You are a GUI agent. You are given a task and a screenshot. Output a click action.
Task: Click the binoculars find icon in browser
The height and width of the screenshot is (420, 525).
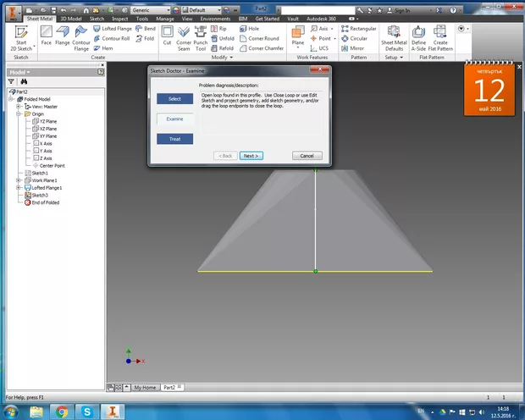tap(24, 81)
